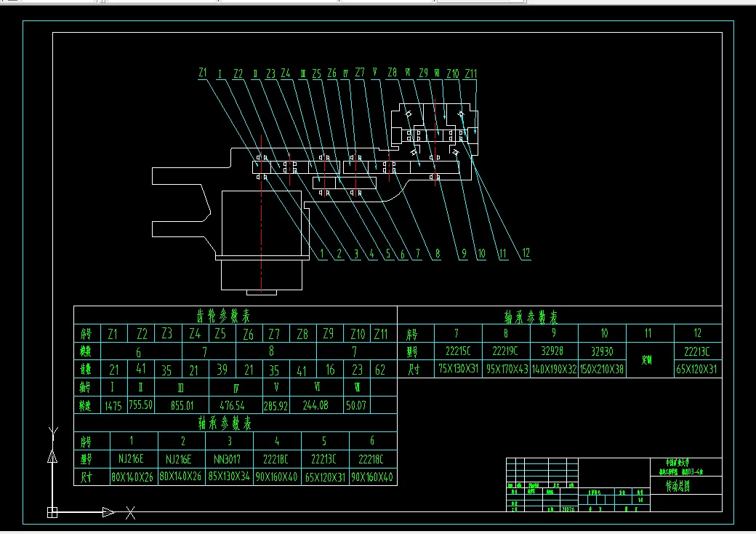This screenshot has width=756, height=534.
Task: Select NJ216E under bearing number 2
Action: (x=178, y=459)
